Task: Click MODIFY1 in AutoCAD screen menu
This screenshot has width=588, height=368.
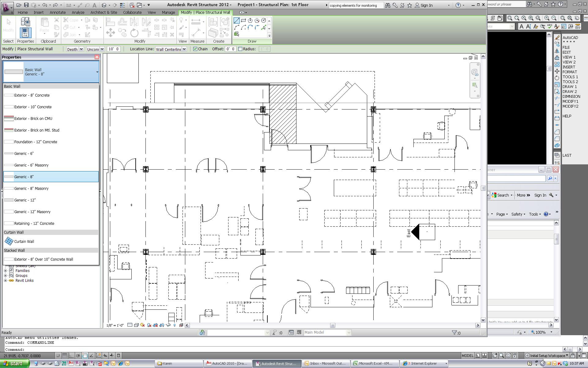Action: pos(571,102)
